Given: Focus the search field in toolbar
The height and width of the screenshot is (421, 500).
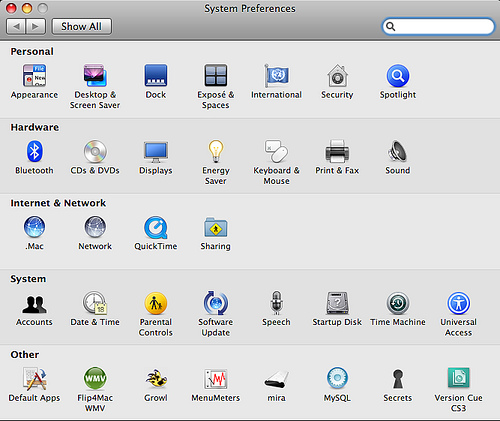Looking at the screenshot, I should (438, 26).
